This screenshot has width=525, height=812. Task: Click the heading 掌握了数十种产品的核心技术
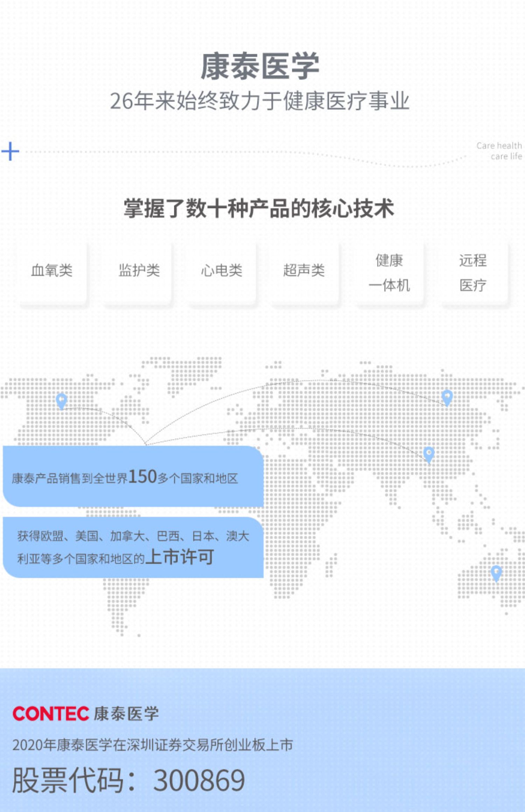tap(259, 208)
